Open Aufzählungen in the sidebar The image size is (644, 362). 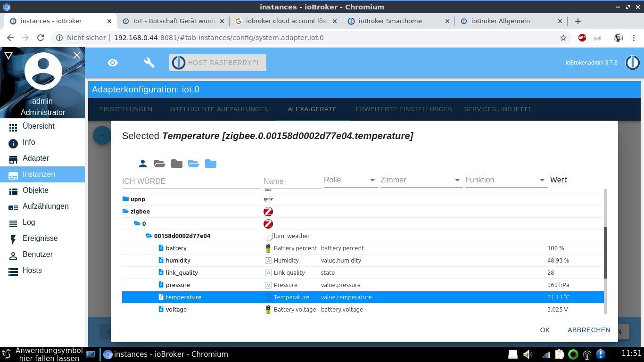click(42, 206)
